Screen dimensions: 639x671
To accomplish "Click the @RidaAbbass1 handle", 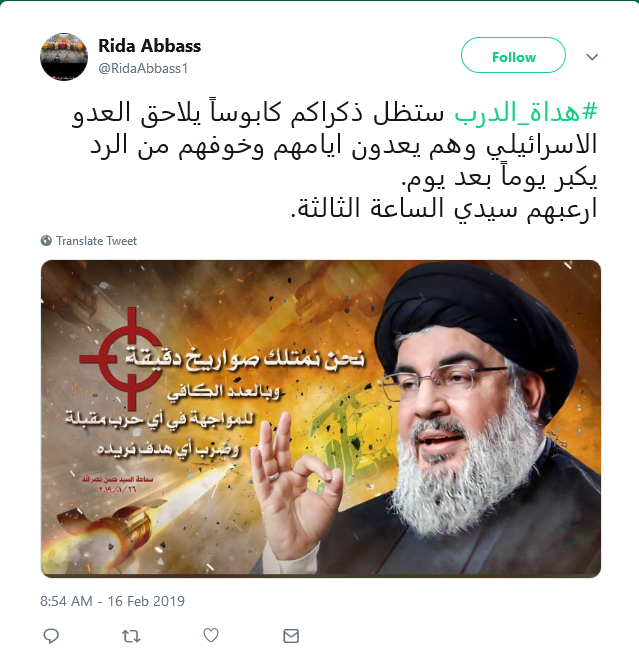I will point(143,68).
